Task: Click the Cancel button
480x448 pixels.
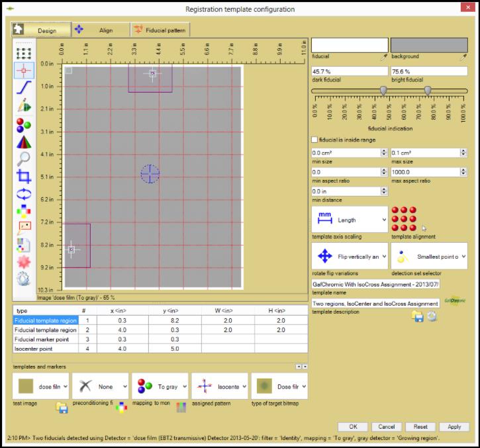Action: [387, 427]
